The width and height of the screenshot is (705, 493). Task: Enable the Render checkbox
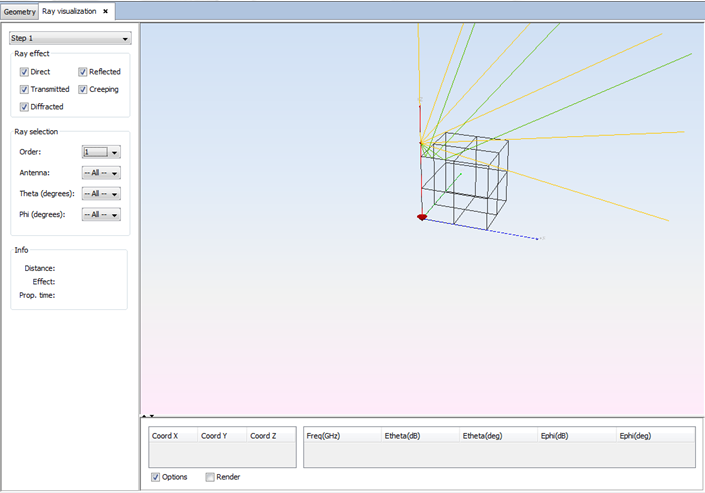point(210,477)
